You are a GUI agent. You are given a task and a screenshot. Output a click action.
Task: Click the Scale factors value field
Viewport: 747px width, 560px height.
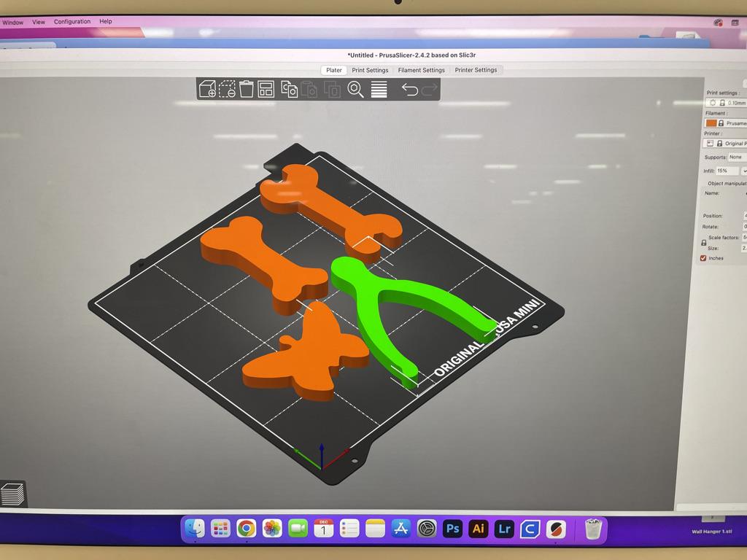click(x=745, y=237)
